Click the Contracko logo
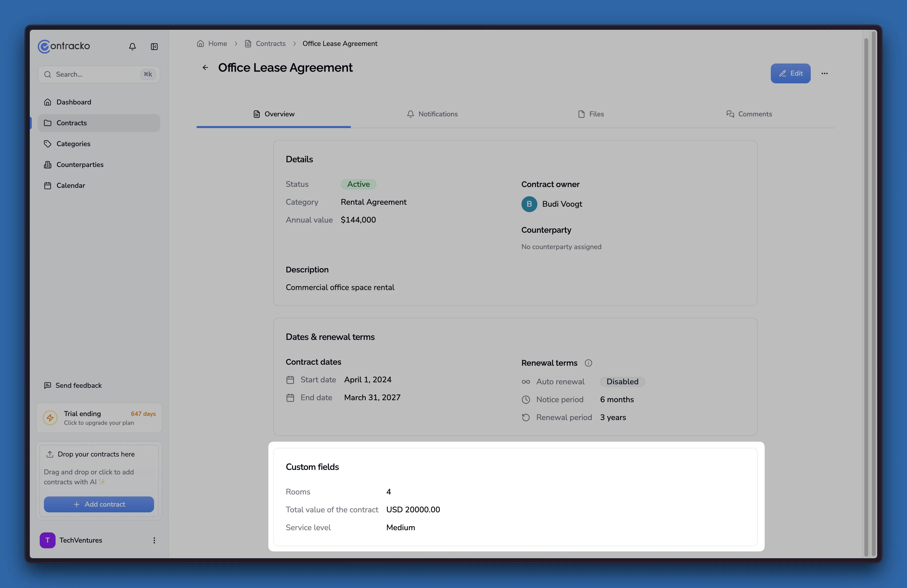This screenshot has width=907, height=588. [64, 46]
